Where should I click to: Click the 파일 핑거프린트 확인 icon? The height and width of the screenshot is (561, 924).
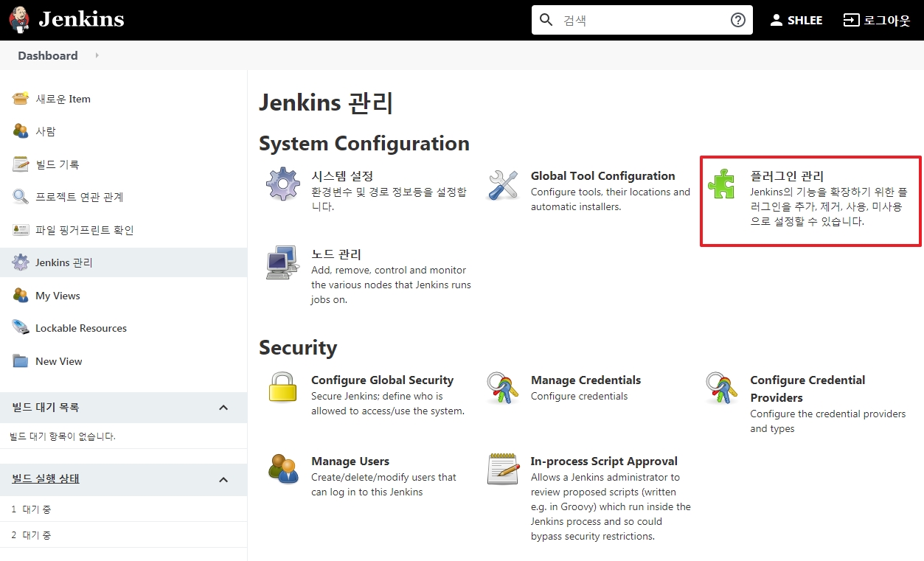point(21,230)
